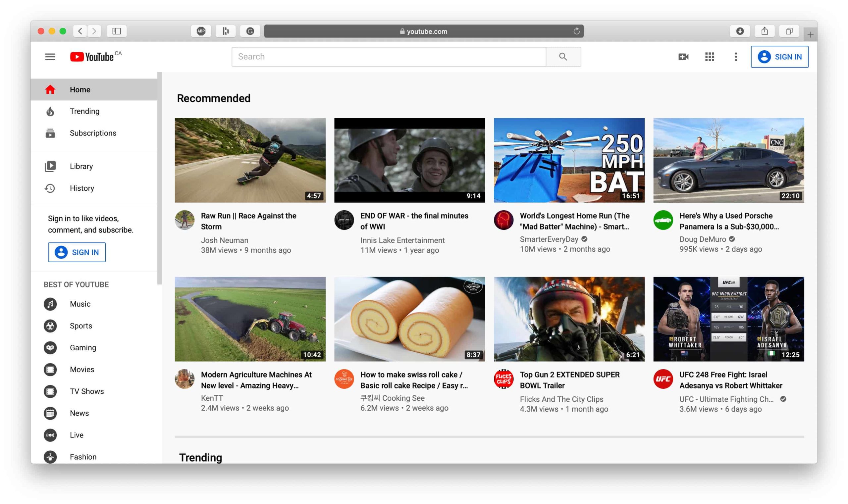
Task: Click the UFC channel avatar
Action: (x=663, y=379)
